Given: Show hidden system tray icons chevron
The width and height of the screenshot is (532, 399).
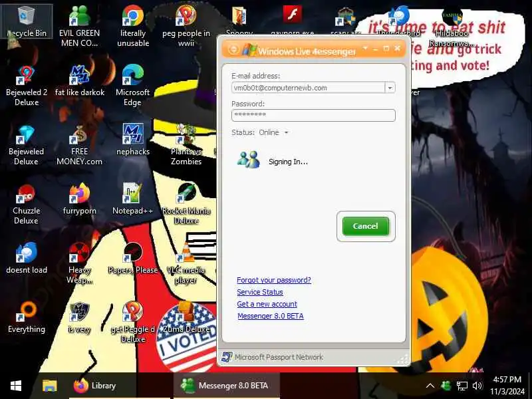Looking at the screenshot, I should (x=430, y=386).
